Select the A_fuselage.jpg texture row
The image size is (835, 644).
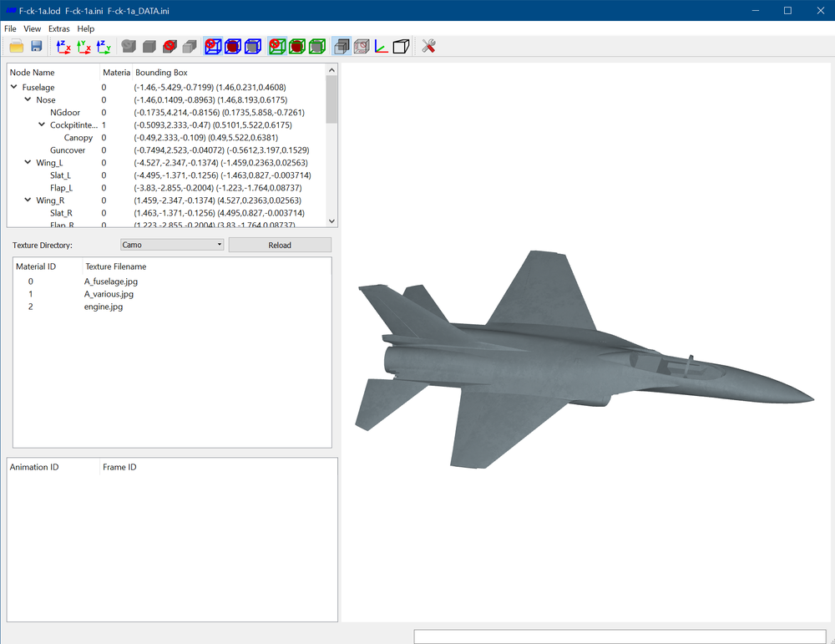click(x=172, y=281)
